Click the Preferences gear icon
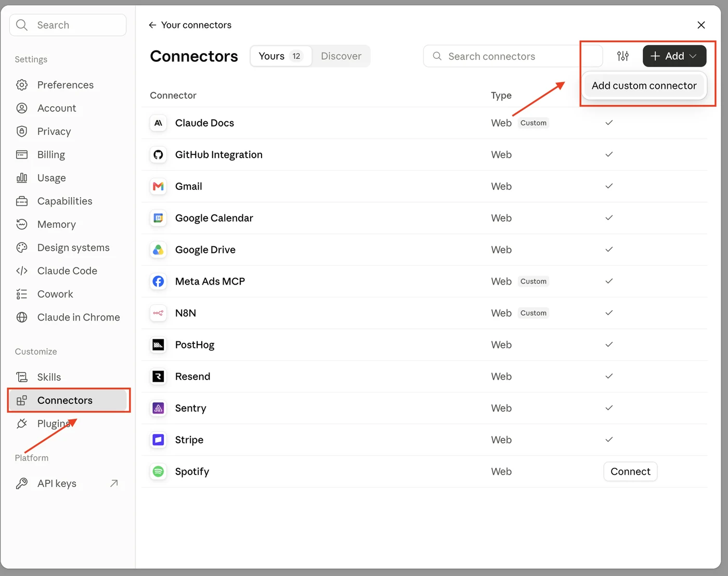This screenshot has width=728, height=576. tap(22, 85)
